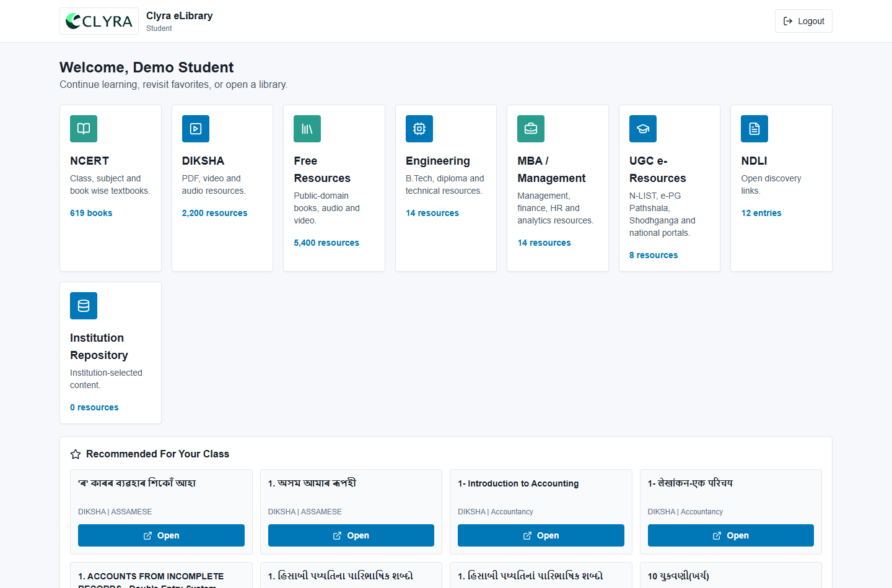Click the UGC e-Resources graduation cap icon

643,129
